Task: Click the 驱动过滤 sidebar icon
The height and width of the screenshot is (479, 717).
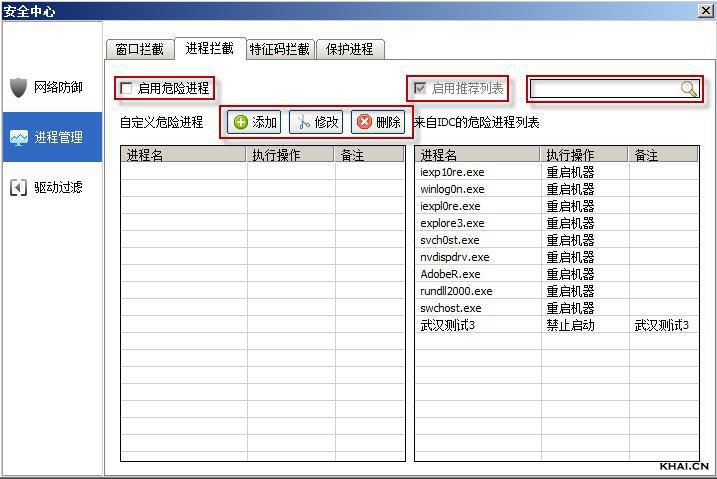Action: pos(18,187)
